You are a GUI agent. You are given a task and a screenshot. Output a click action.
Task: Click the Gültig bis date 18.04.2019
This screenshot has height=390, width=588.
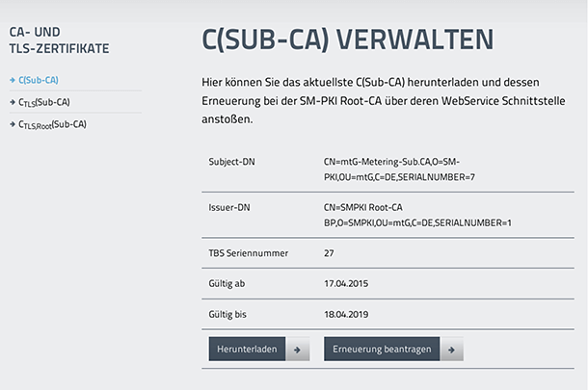click(346, 314)
